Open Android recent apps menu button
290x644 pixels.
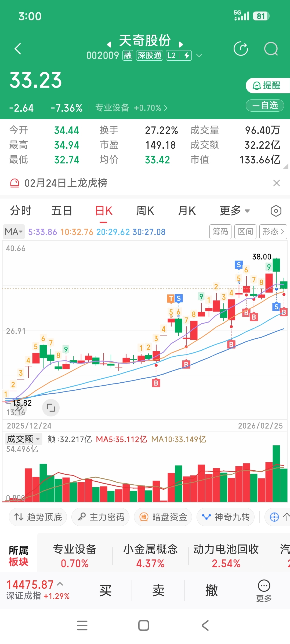[82, 625]
